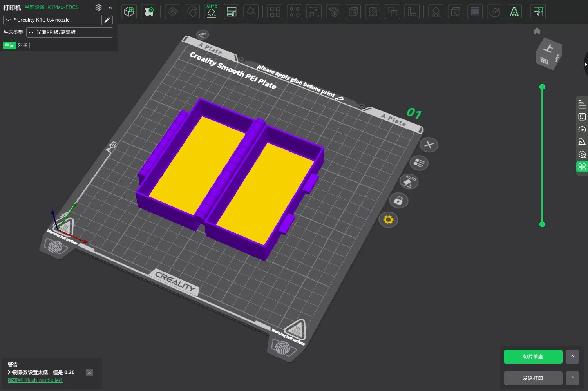Collapse the printer panel with double chevron
The width and height of the screenshot is (588, 391).
tap(110, 7)
